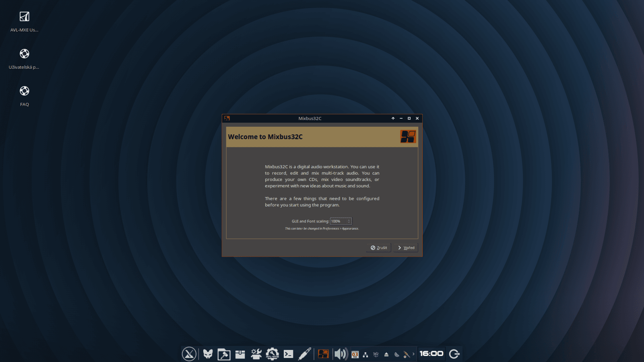Image resolution: width=644 pixels, height=362 pixels.
Task: Click the 16:00 clock in the taskbar
Action: click(431, 354)
